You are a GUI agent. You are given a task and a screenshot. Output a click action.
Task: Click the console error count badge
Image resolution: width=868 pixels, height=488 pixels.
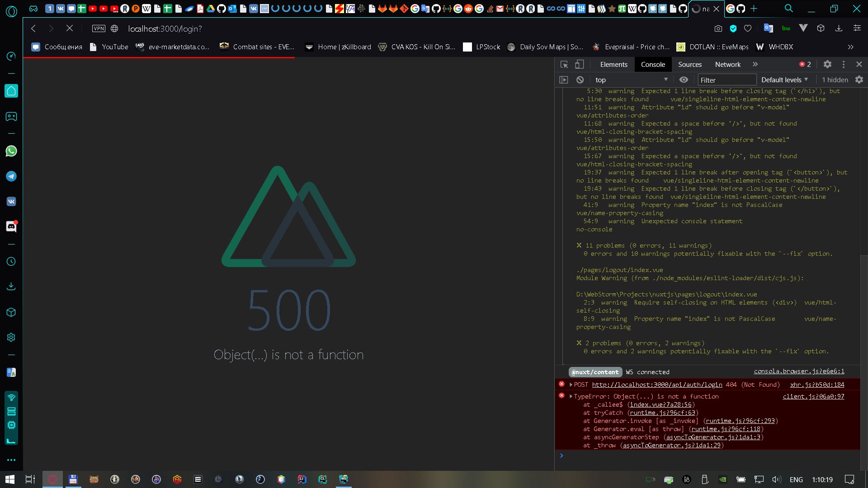pyautogui.click(x=805, y=65)
